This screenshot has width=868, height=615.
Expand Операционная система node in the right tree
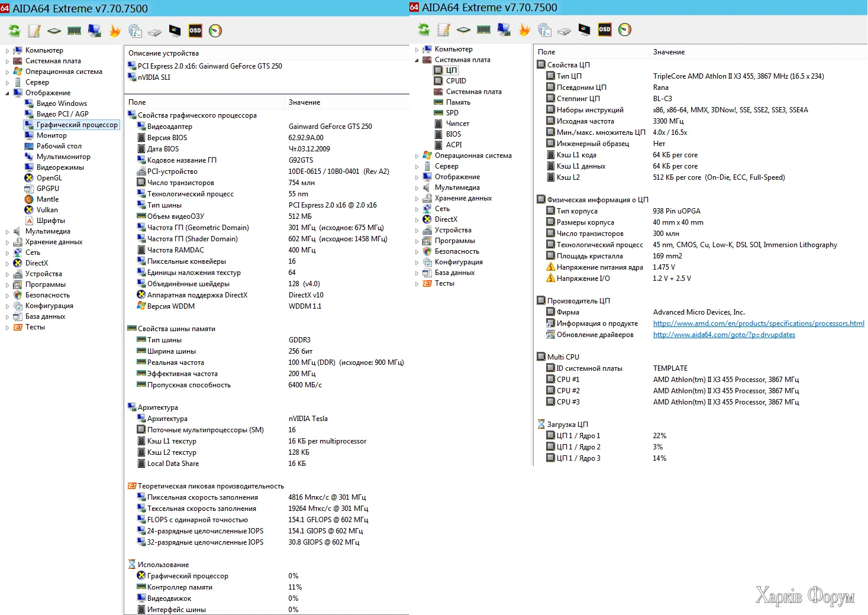point(417,156)
